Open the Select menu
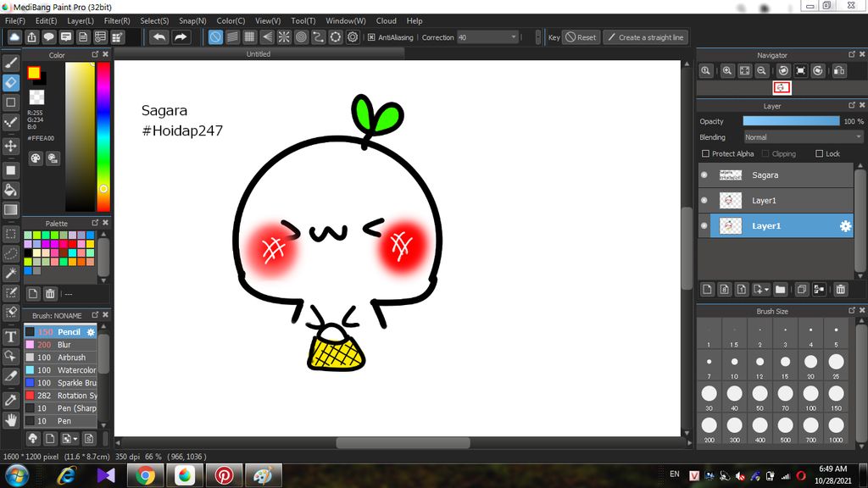 154,20
